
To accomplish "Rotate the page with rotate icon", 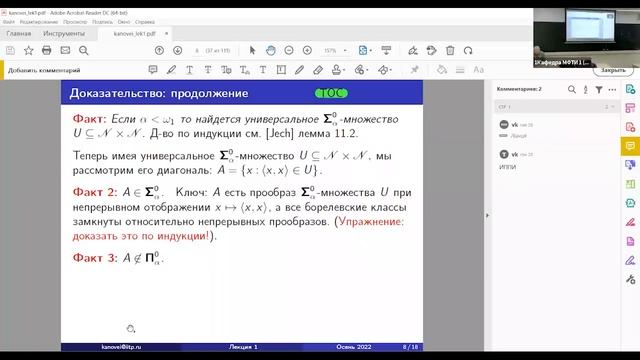I will (x=468, y=51).
